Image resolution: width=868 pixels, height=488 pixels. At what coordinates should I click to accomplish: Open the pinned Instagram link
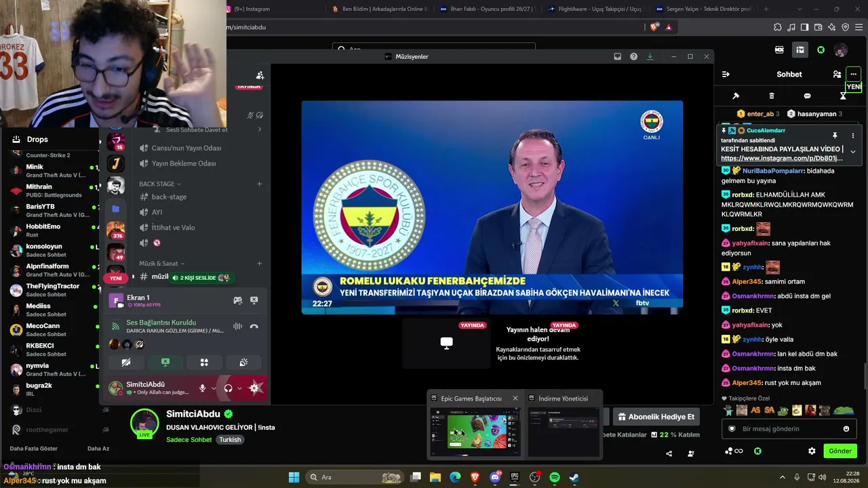pos(782,159)
